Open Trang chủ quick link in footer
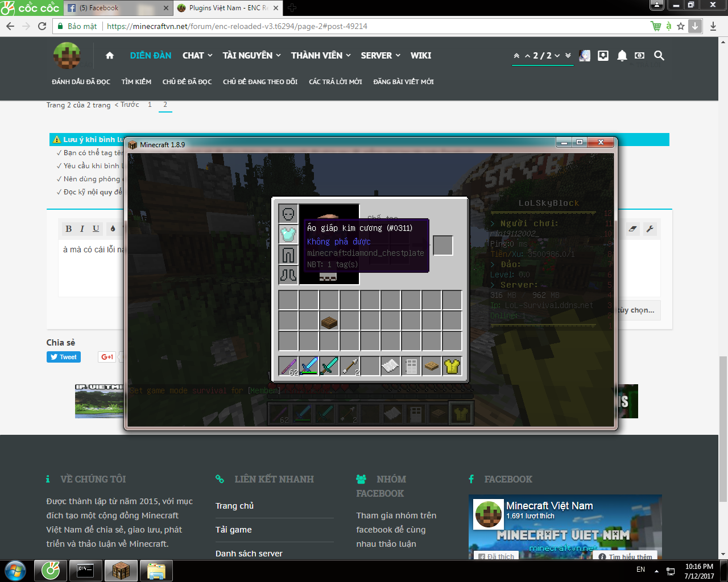Screen dimensions: 728x582 click(x=234, y=506)
